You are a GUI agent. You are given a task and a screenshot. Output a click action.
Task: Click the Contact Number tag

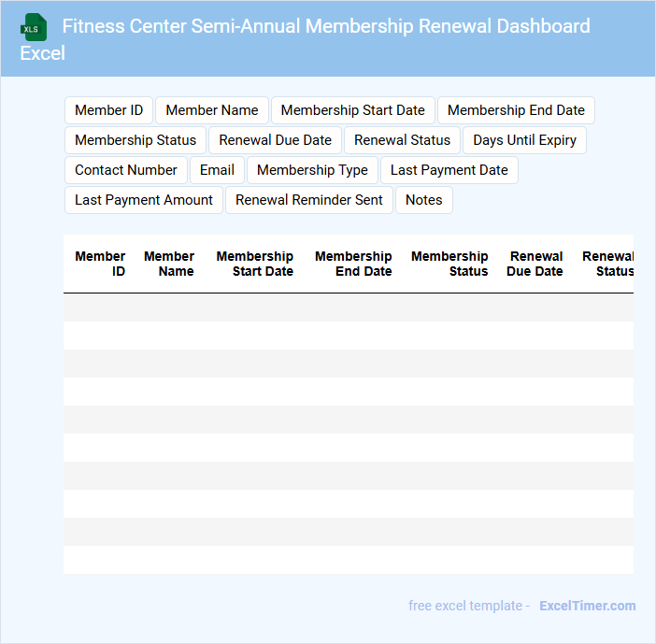[x=125, y=170]
